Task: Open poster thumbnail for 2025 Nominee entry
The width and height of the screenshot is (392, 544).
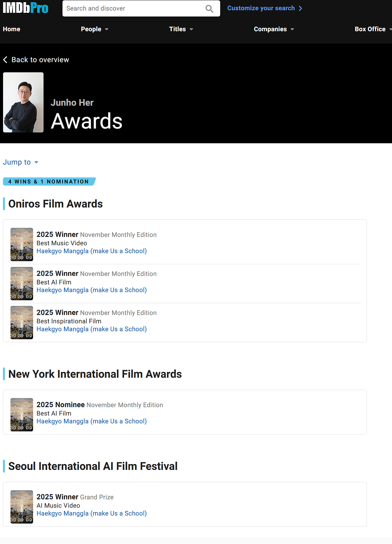Action: (22, 415)
